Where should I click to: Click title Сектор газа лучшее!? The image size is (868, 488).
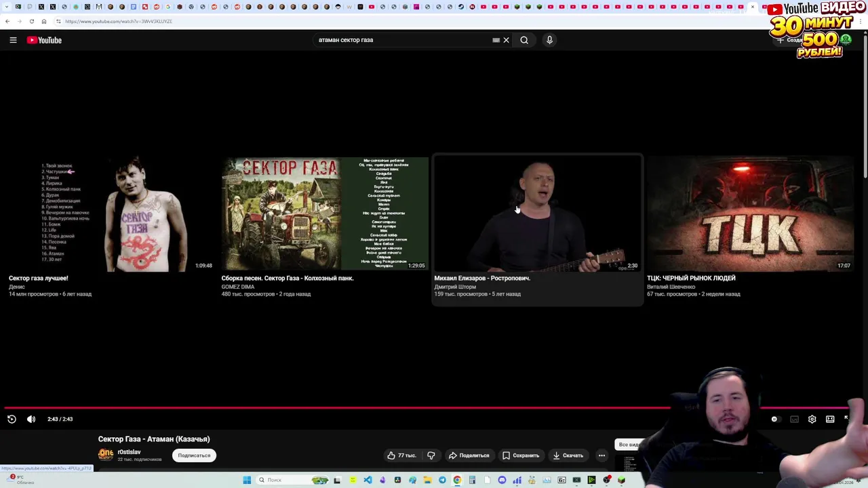click(39, 278)
